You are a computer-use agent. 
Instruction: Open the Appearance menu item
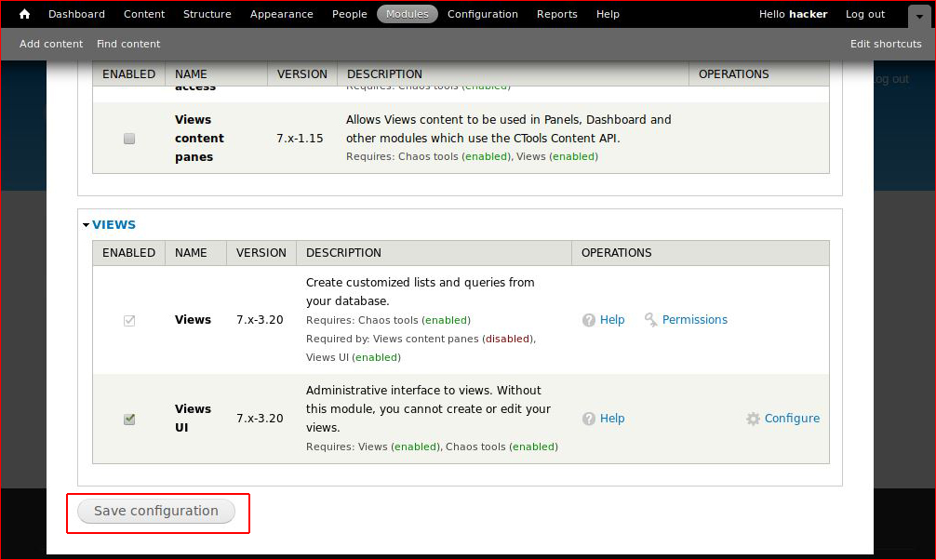click(281, 14)
